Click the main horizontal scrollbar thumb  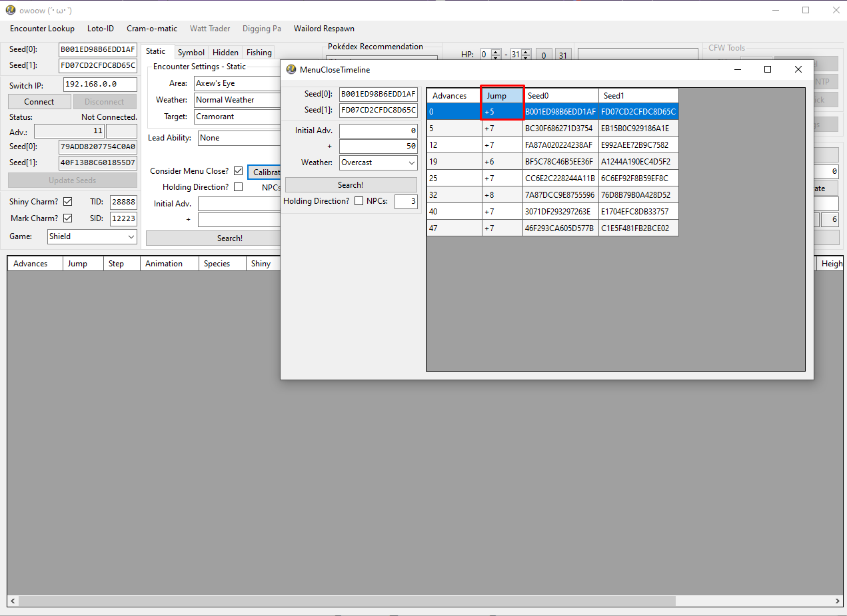tap(347, 601)
